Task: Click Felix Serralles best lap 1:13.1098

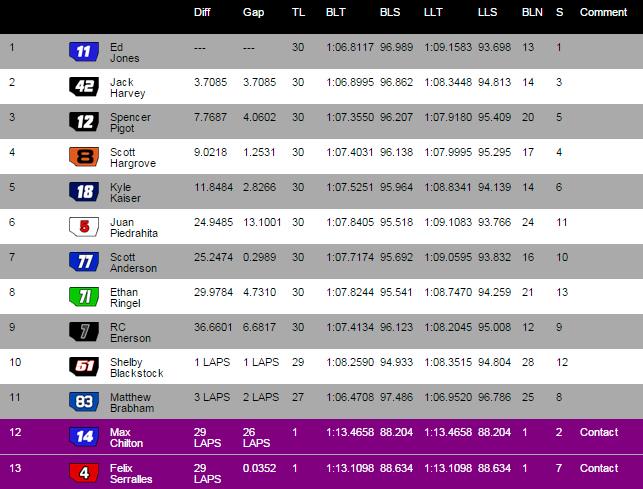Action: [350, 468]
